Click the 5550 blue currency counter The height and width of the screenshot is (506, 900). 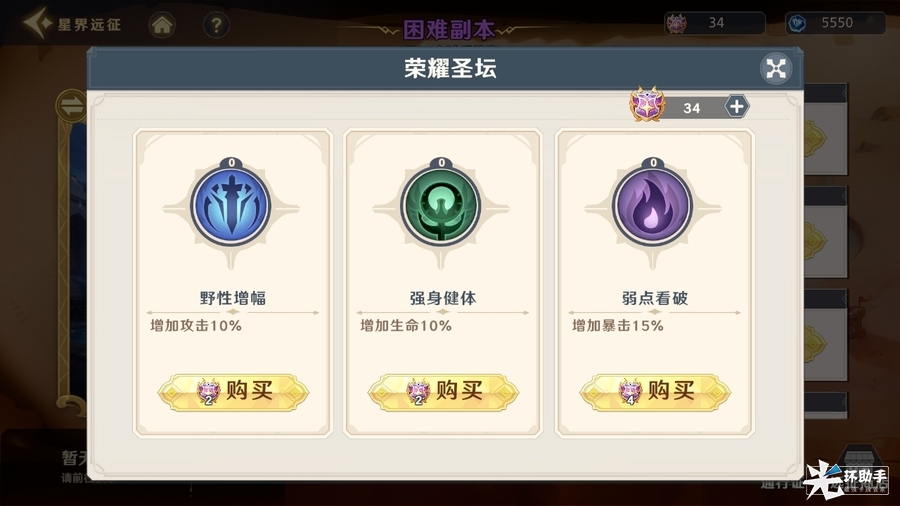(835, 23)
